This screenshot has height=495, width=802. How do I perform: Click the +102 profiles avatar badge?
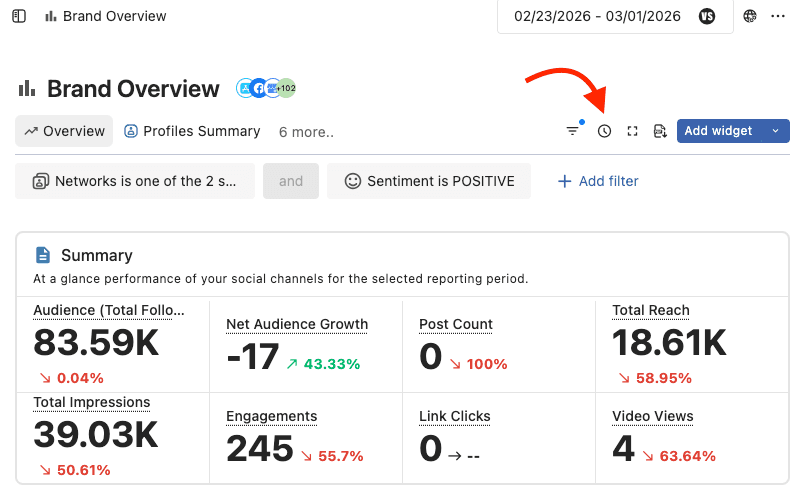(286, 88)
